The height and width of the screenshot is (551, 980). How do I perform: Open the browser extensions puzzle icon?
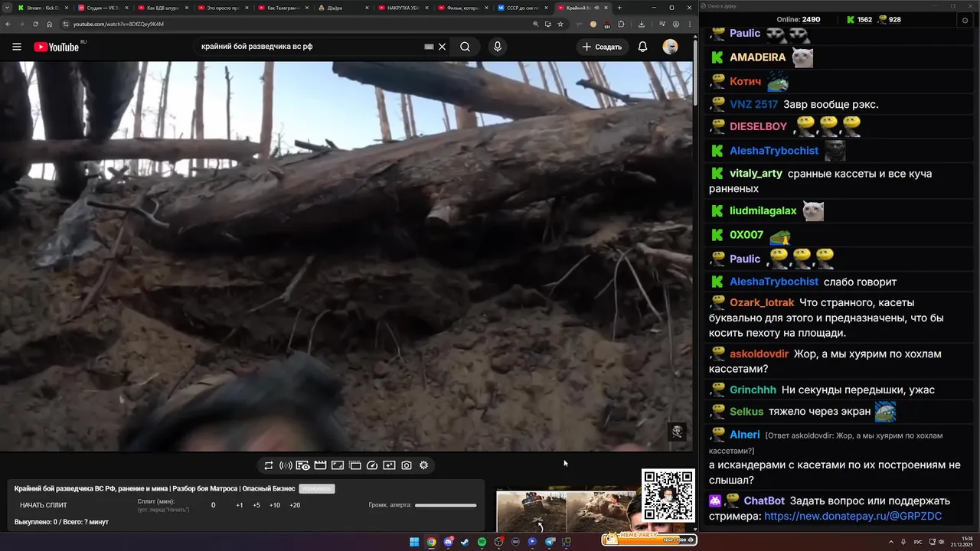pos(621,24)
